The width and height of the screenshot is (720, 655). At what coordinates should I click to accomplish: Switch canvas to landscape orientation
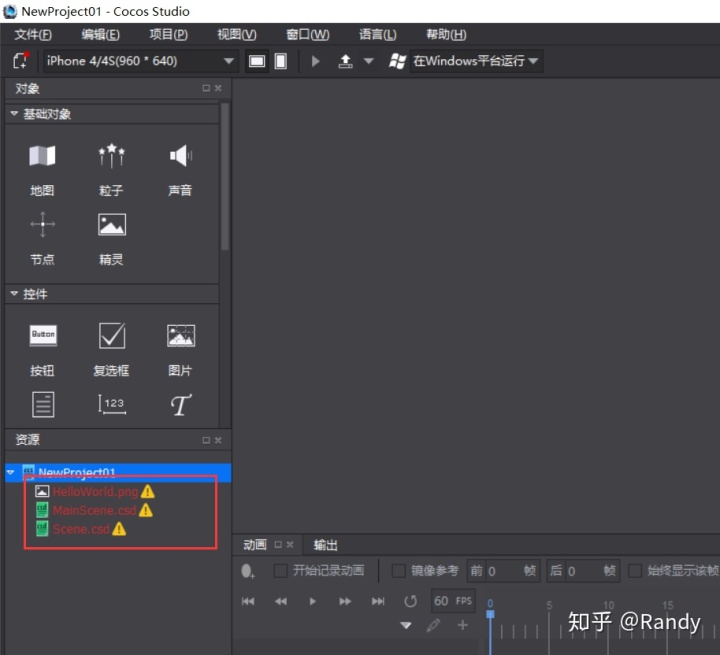(x=257, y=61)
